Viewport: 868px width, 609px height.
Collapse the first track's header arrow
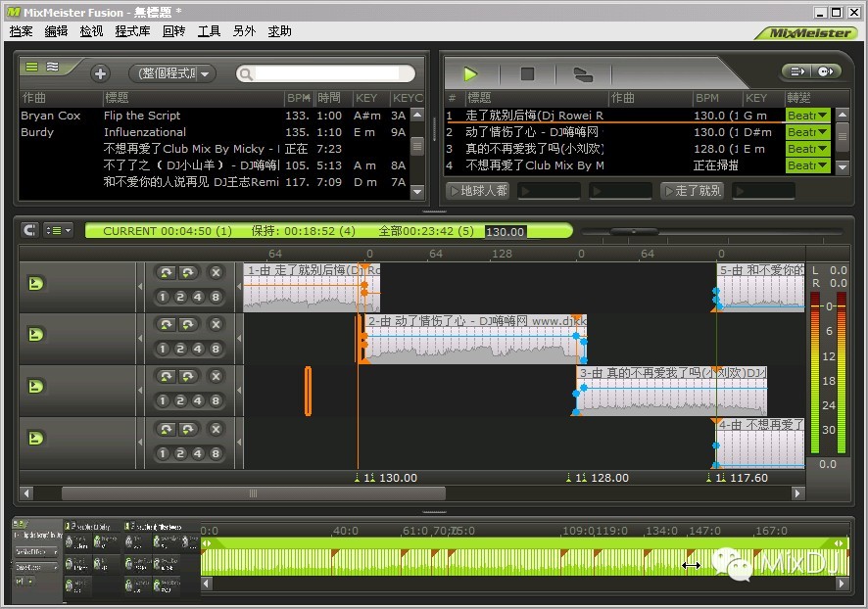coord(140,287)
